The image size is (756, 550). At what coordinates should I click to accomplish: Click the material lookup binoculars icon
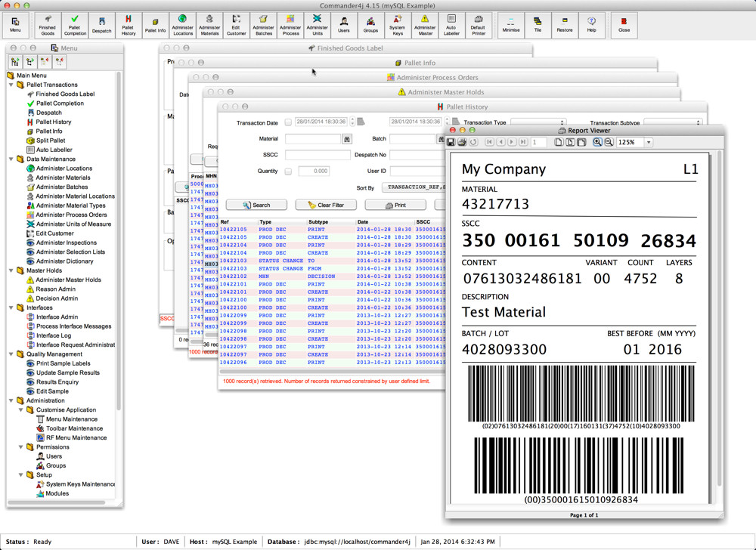click(x=347, y=139)
